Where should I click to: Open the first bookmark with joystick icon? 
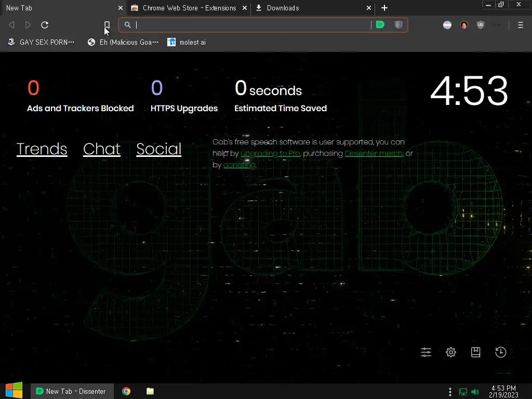(x=41, y=42)
